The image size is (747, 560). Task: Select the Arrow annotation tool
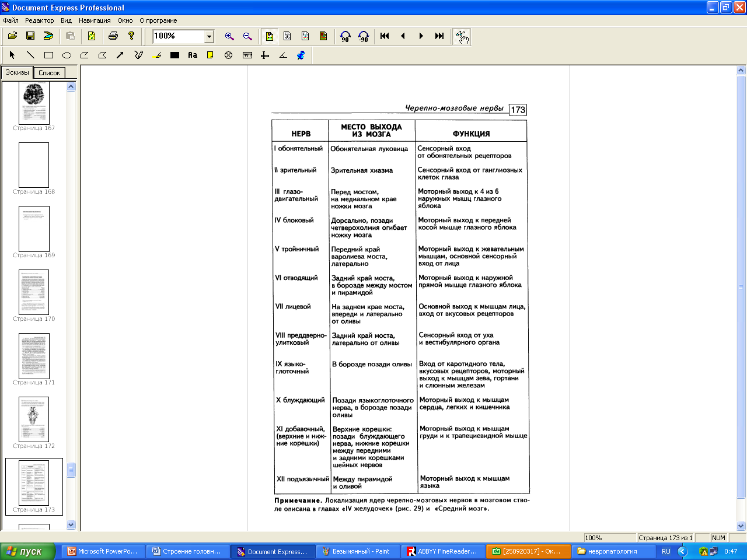tap(120, 55)
